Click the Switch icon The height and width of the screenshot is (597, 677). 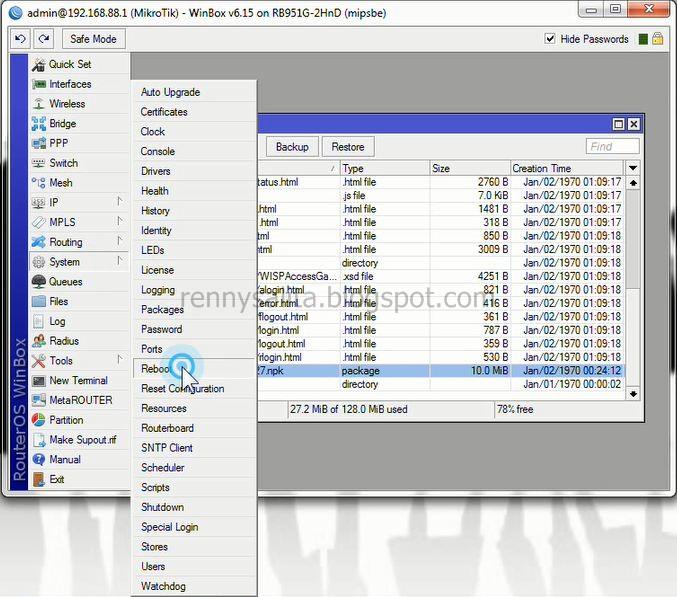coord(38,163)
